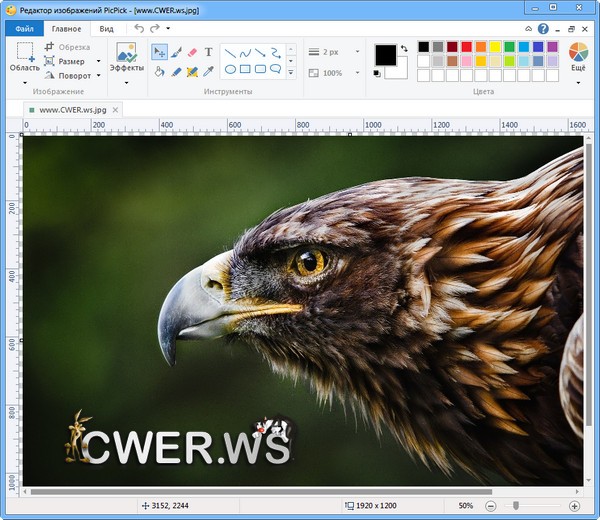This screenshot has height=520, width=600.
Task: Select the ellipse shape tool
Action: 229,69
